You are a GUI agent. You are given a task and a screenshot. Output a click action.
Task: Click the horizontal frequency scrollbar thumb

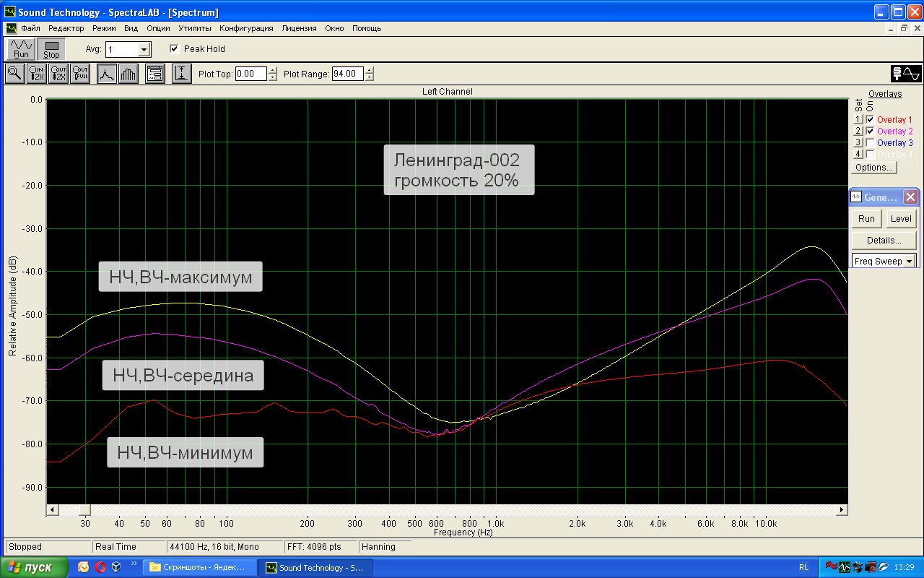pyautogui.click(x=84, y=510)
